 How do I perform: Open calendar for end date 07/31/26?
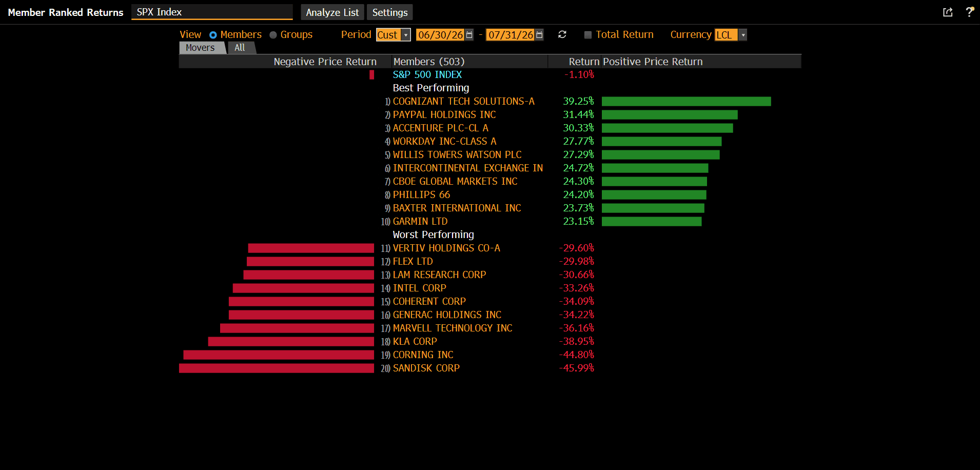539,35
